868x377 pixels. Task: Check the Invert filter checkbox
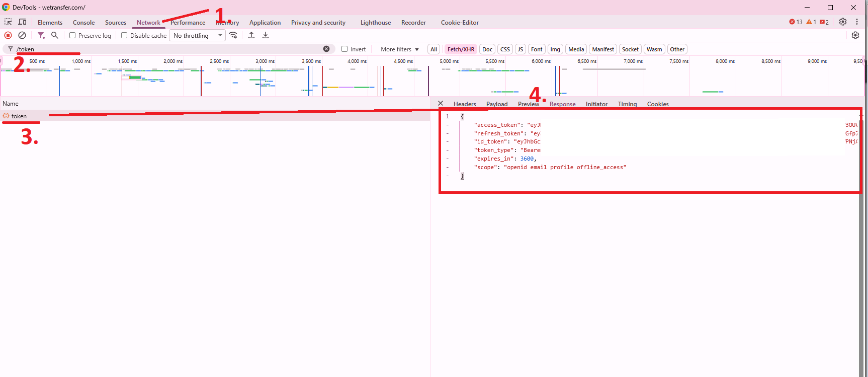[x=344, y=49]
